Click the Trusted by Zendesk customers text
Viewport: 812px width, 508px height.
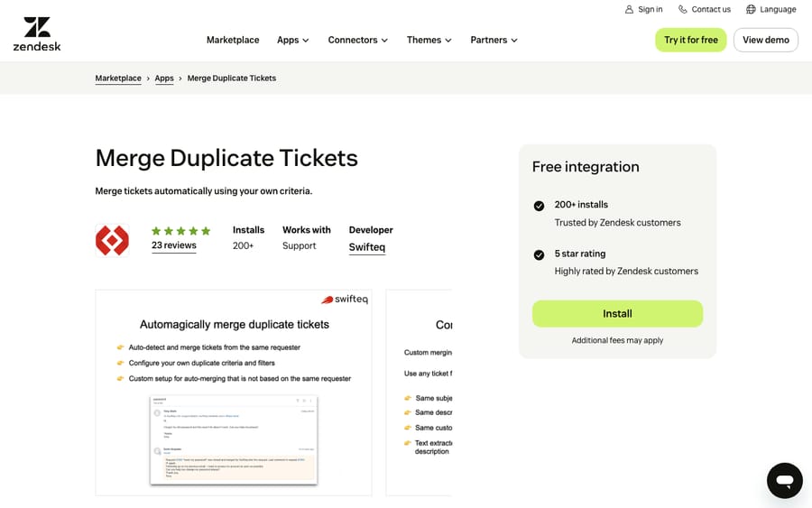[x=618, y=223]
